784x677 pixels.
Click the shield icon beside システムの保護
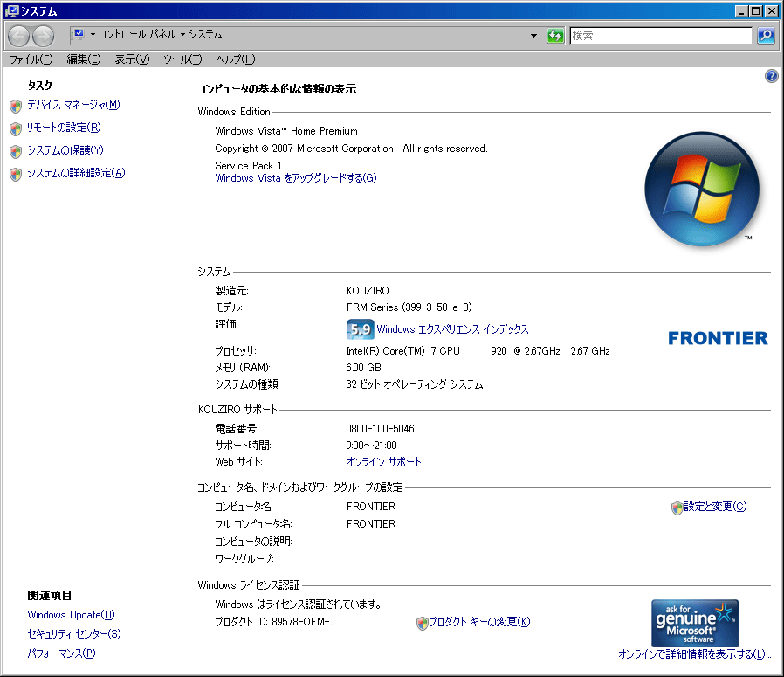point(16,151)
